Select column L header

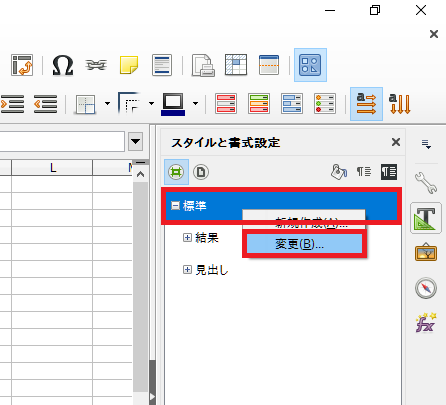[x=52, y=167]
